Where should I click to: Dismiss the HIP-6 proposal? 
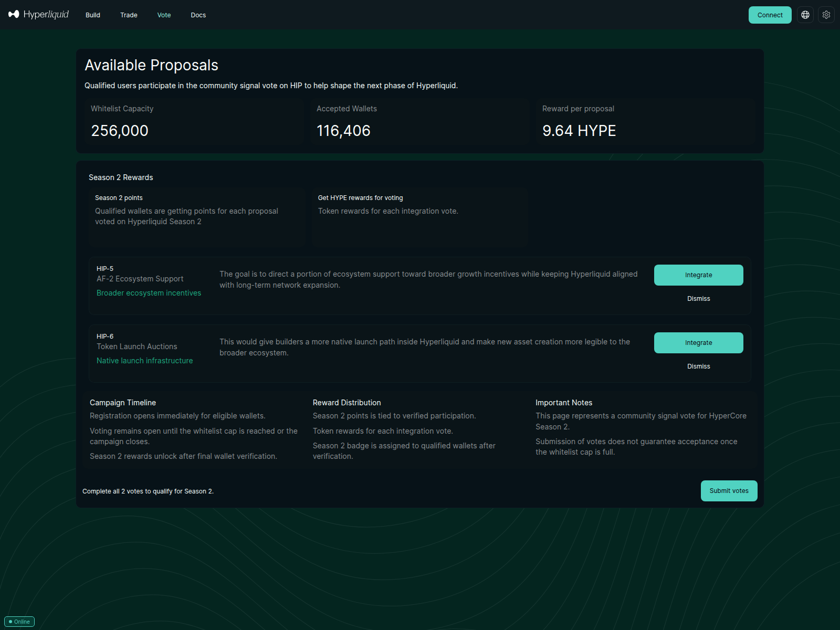click(699, 366)
